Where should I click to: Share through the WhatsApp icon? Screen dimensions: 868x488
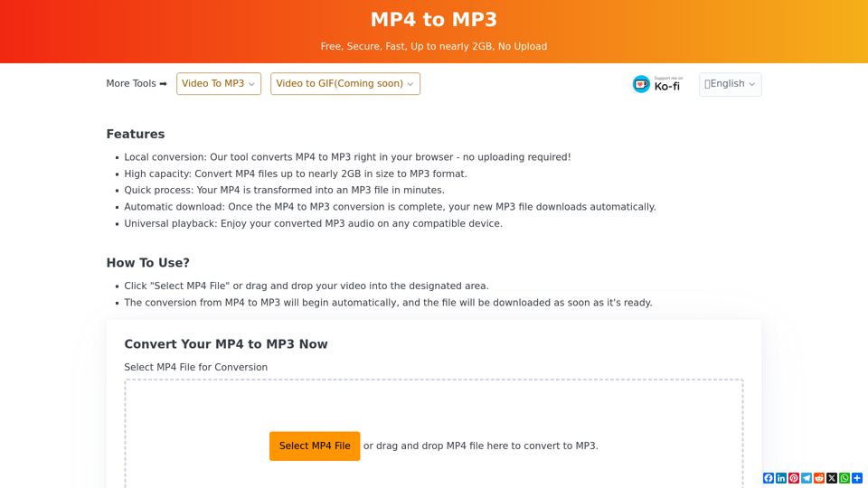(x=844, y=478)
